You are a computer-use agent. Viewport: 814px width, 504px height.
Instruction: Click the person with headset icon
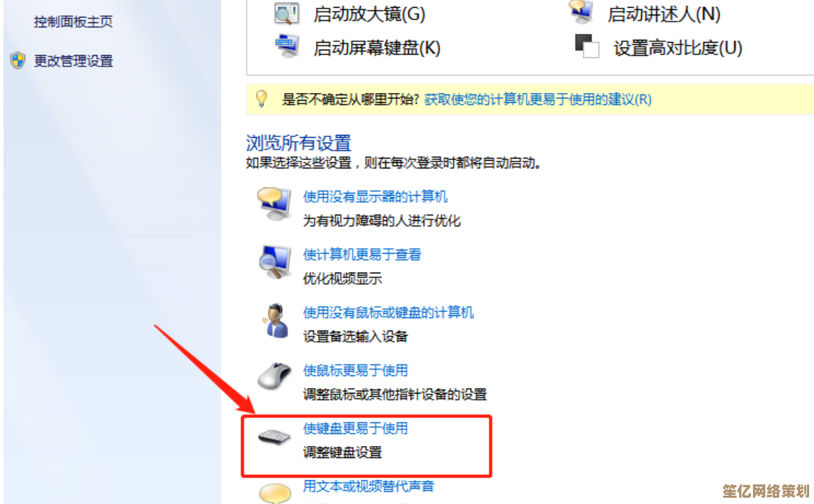click(275, 321)
